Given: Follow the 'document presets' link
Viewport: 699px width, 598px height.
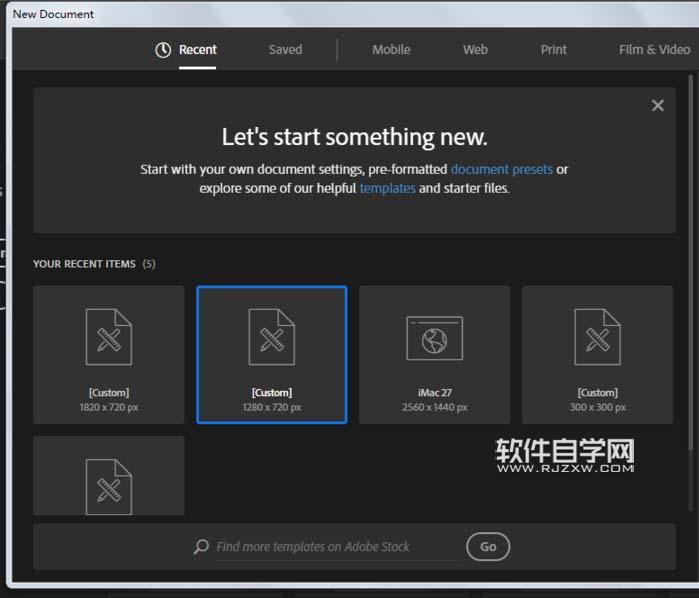Looking at the screenshot, I should coord(502,169).
